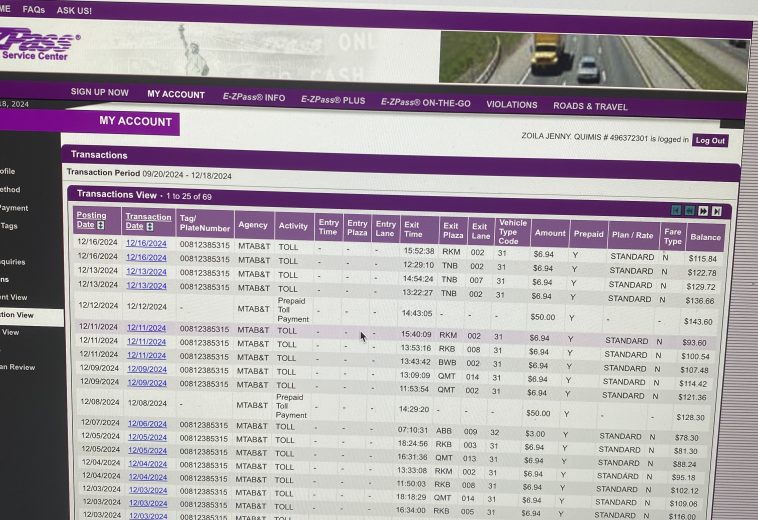758x520 pixels.
Task: Open the E-ZPass ON-THE-GO menu
Action: point(425,102)
